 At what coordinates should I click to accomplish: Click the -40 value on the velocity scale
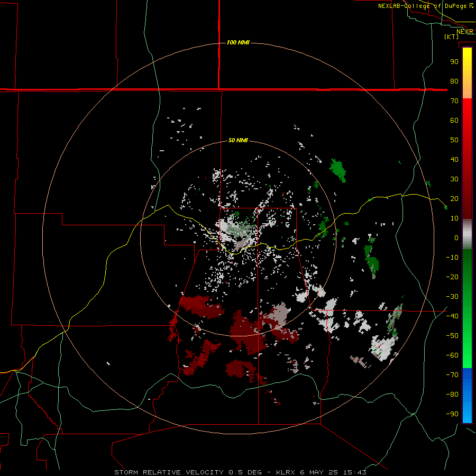click(452, 316)
